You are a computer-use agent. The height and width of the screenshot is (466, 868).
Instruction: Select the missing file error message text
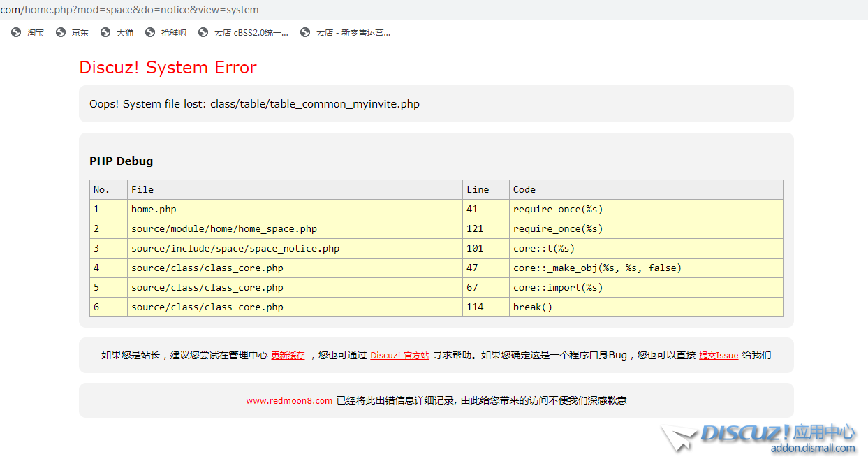point(254,104)
